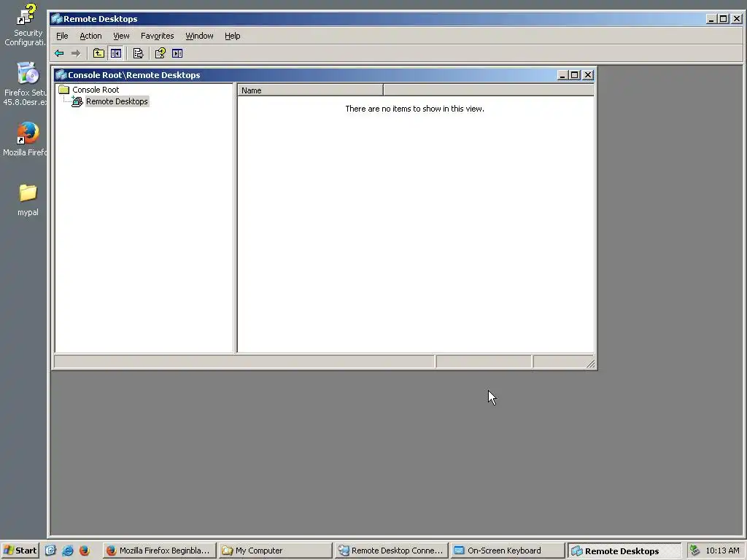Minimize the Console Root\Remote Desktops child window
The height and width of the screenshot is (560, 747).
(x=562, y=75)
